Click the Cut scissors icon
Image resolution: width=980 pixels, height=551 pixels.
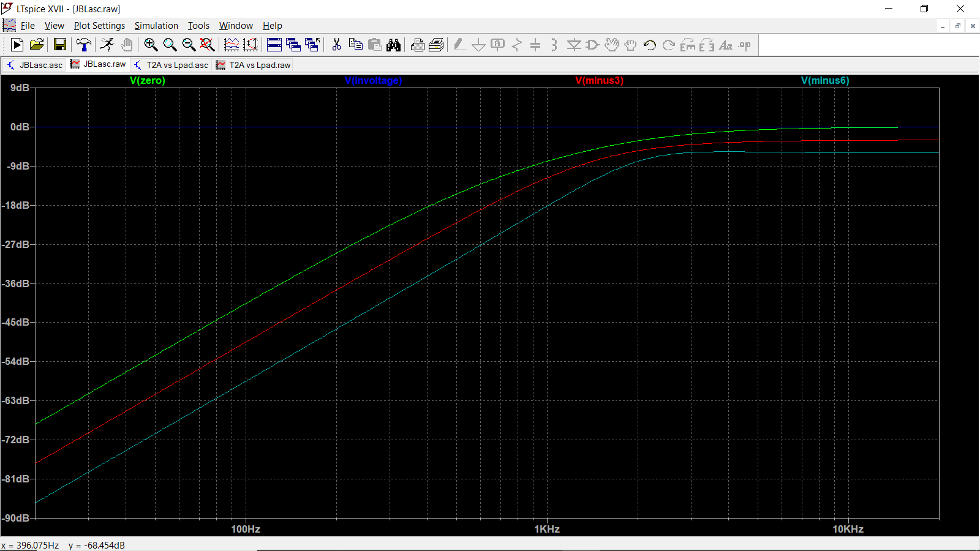[336, 45]
